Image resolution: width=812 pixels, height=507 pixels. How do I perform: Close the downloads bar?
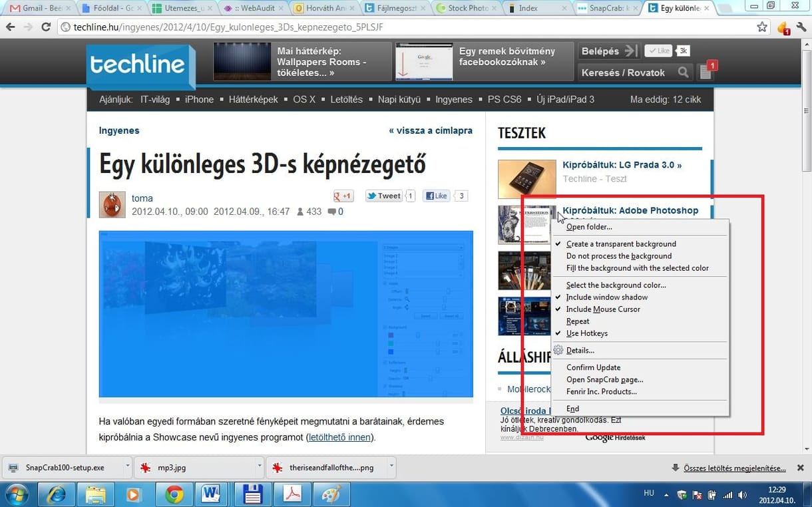[801, 468]
